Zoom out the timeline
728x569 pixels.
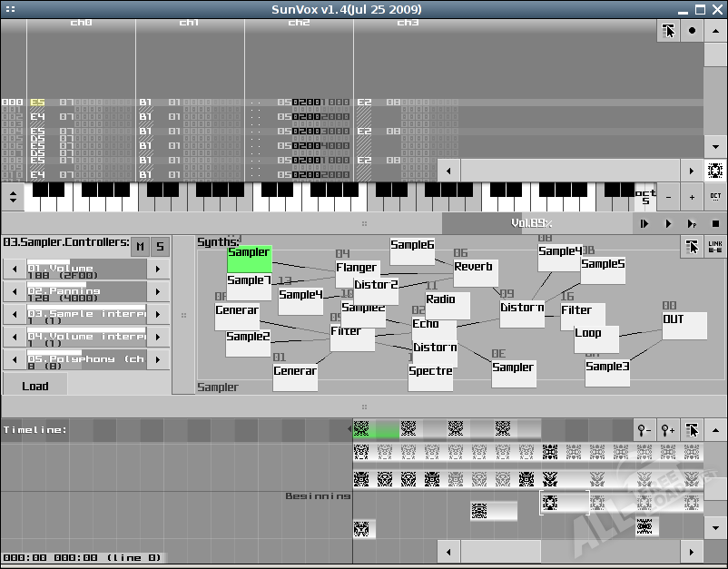click(644, 430)
